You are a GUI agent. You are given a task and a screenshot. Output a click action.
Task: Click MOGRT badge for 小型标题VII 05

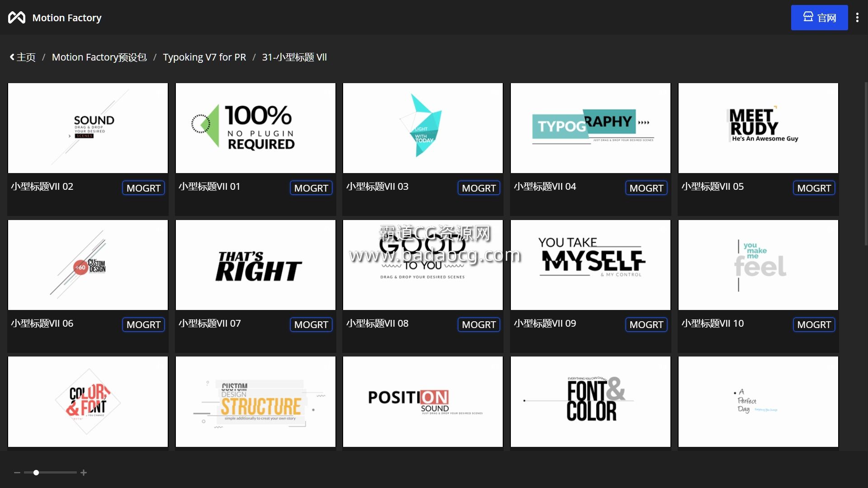[x=814, y=188]
